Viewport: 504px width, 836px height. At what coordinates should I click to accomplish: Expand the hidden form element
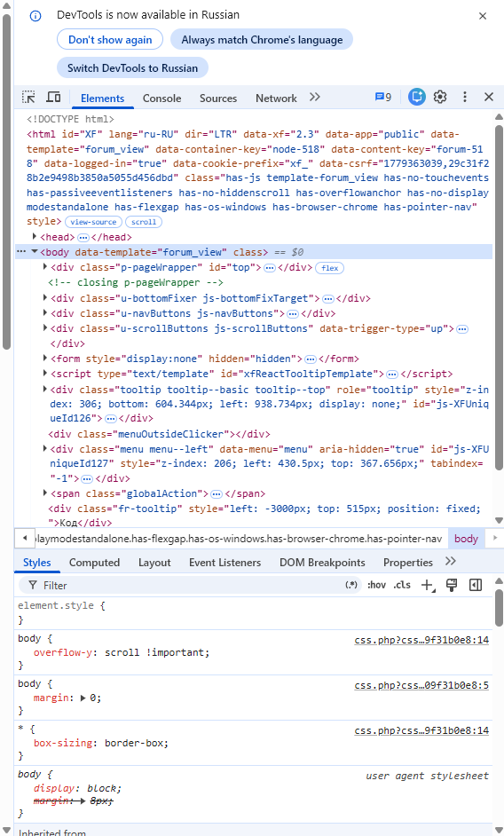point(45,359)
